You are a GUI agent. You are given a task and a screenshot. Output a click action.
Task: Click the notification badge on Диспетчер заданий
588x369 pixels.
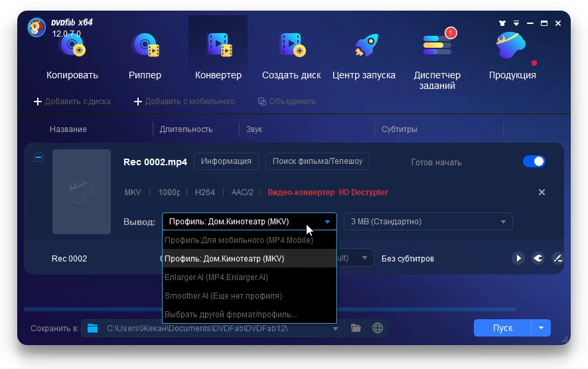[451, 33]
